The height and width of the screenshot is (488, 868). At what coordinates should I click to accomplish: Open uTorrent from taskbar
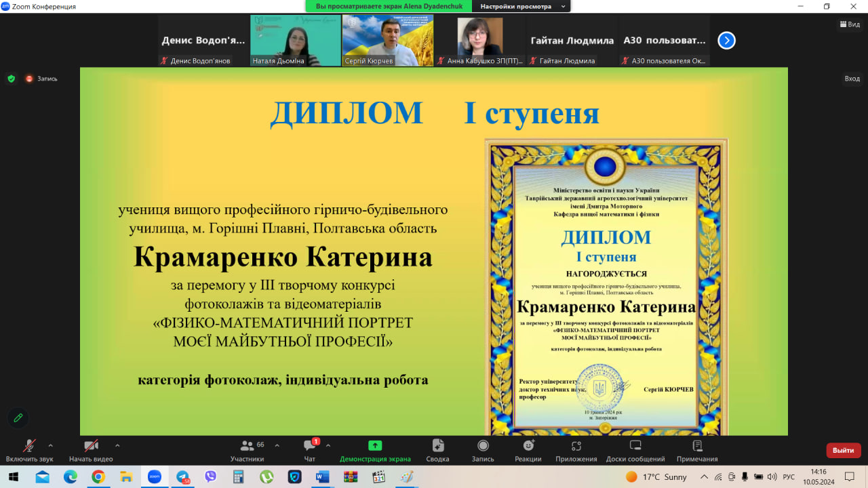pos(267,477)
